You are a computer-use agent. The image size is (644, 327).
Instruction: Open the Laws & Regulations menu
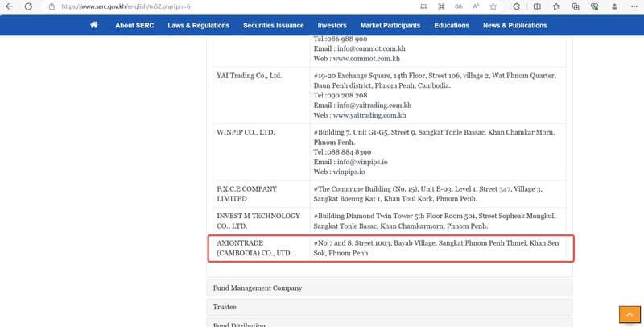[x=198, y=26]
